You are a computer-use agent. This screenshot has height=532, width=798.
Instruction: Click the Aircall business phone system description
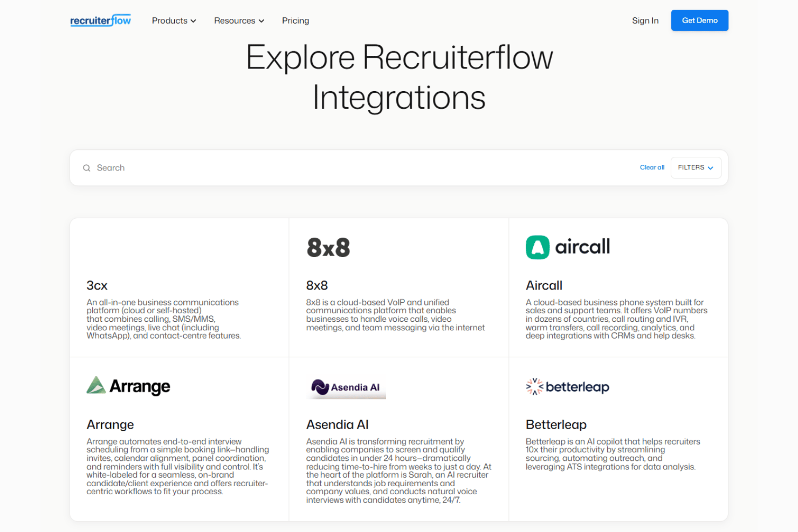(x=616, y=319)
